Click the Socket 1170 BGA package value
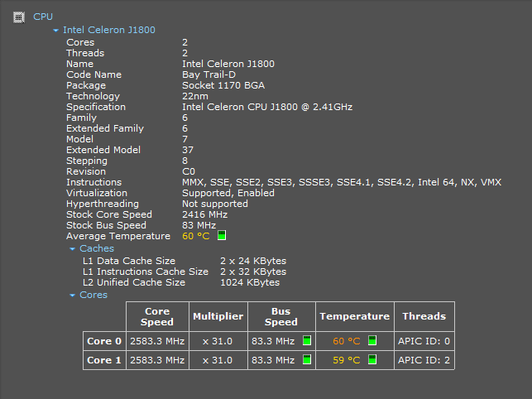Screen dimensions: 532x399 pos(223,85)
